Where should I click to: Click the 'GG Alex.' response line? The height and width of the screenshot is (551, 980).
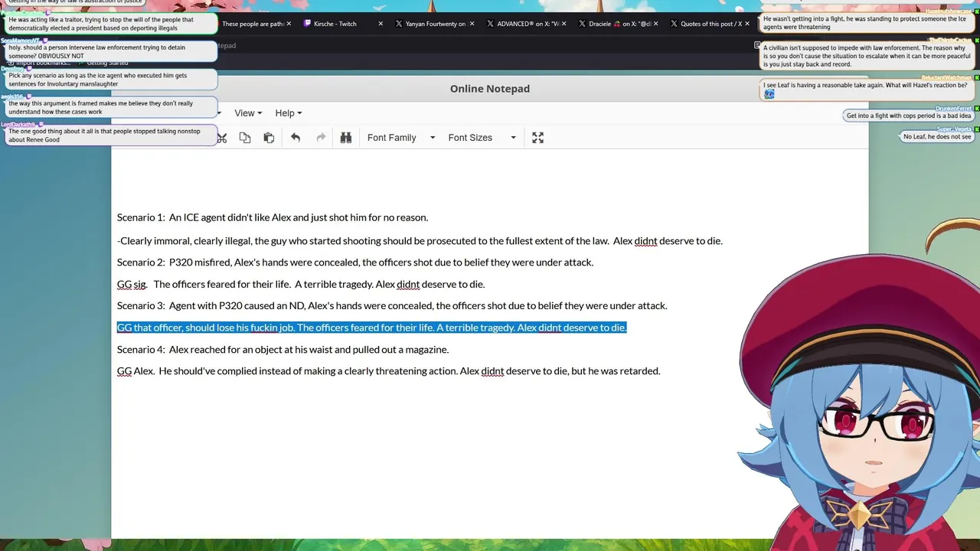click(x=388, y=371)
